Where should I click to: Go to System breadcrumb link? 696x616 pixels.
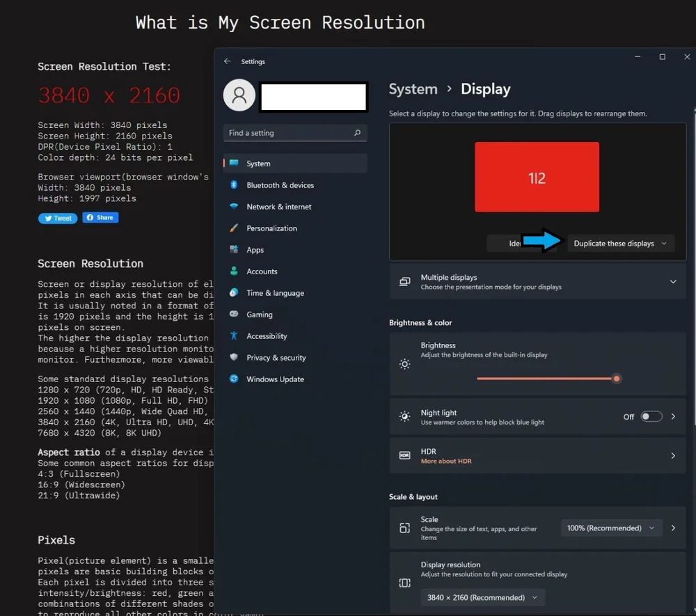pyautogui.click(x=413, y=89)
